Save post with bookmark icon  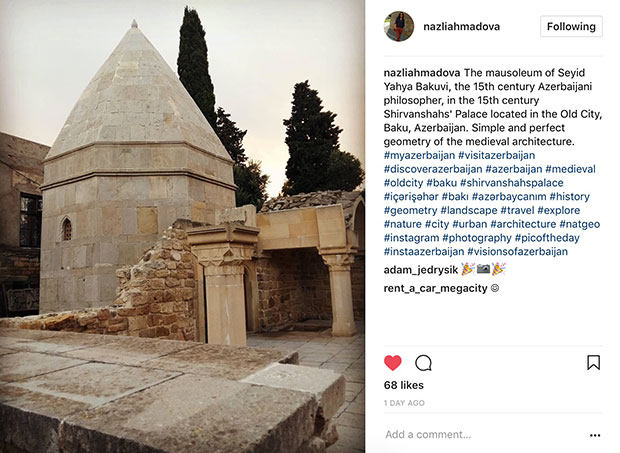click(x=594, y=362)
